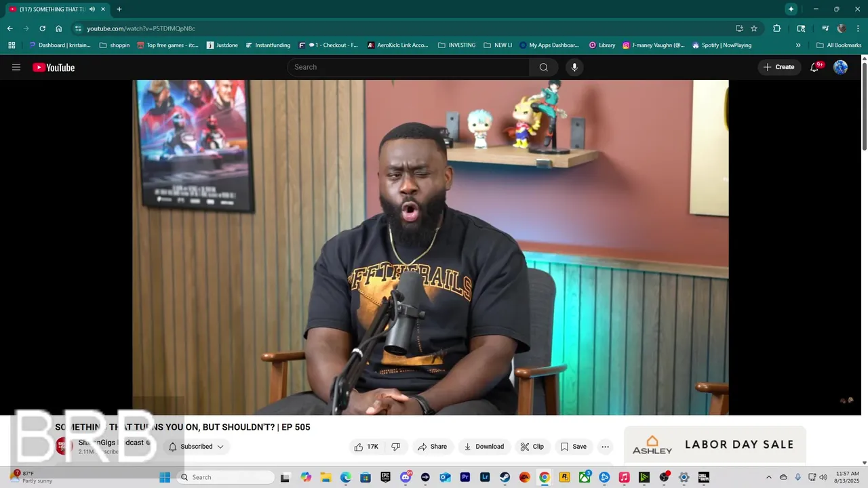Open Chrome profile avatar in toolbar
Viewport: 868px width, 488px height.
842,28
